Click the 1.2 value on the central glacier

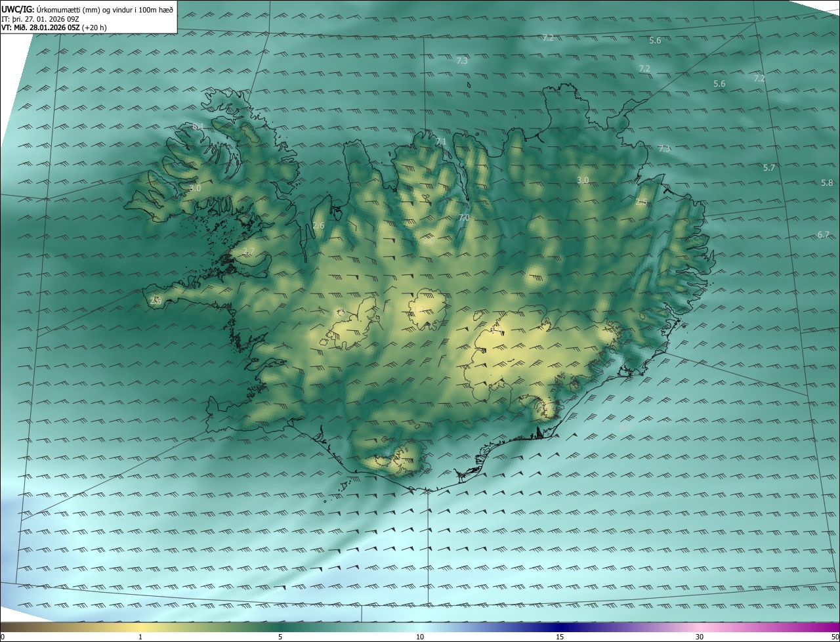(417, 309)
